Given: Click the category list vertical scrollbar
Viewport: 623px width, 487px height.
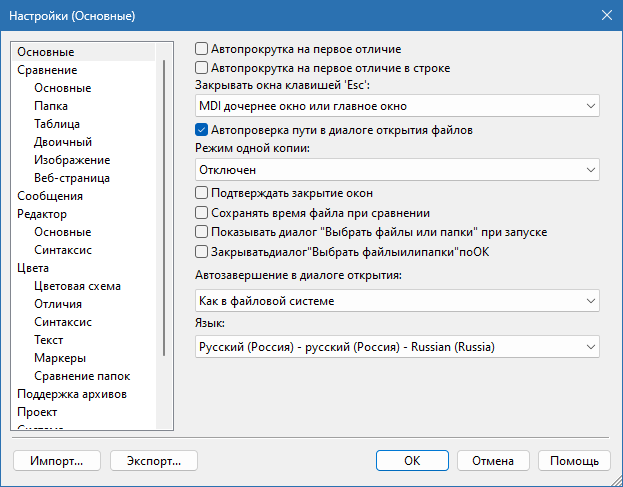Looking at the screenshot, I should 164,208.
